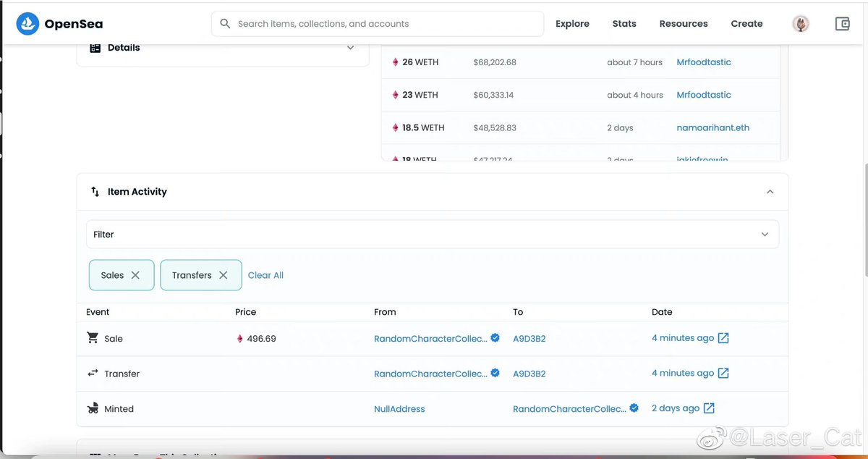Viewport: 868px width, 459px height.
Task: Click verified badge in Minted row
Action: pos(634,408)
